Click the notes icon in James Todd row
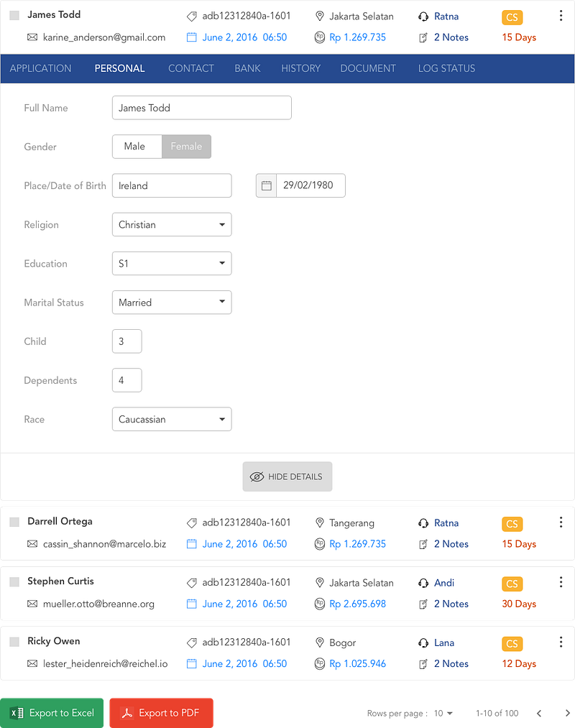Screen dimensions: 575x728 click(x=423, y=37)
